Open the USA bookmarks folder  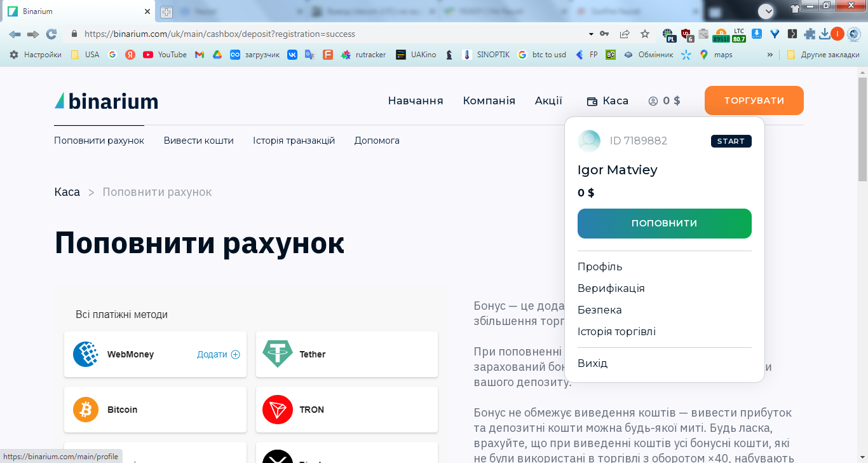(85, 55)
